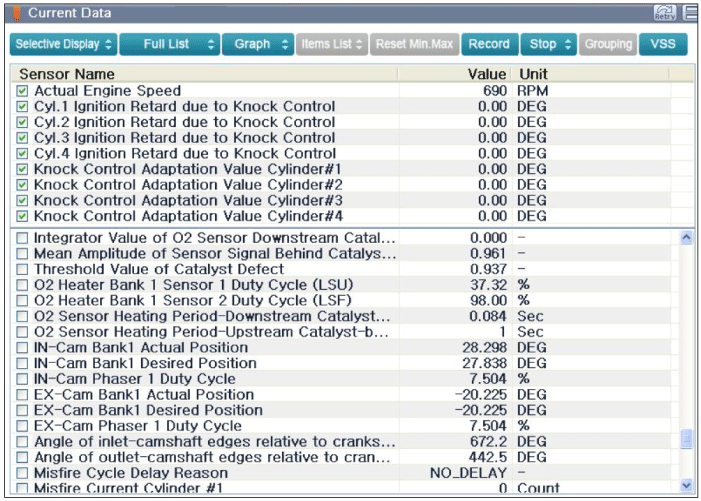701x501 pixels.
Task: Check Threshold Value of Catalyst Defect checkbox
Action: point(22,269)
